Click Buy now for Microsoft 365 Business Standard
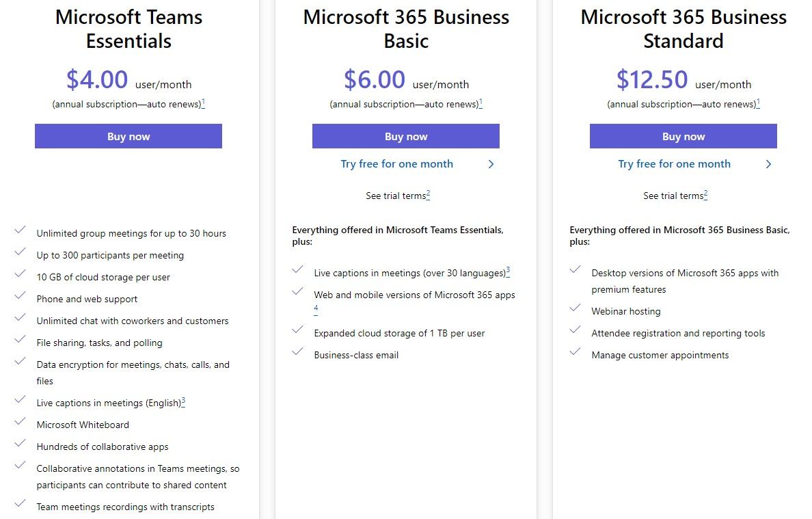Viewport: 812px width, 519px height. pos(683,136)
